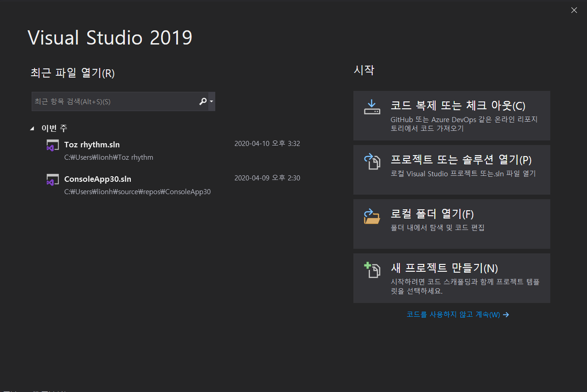Click the Toz rhythm.sln solution icon
The height and width of the screenshot is (392, 587).
(52, 146)
